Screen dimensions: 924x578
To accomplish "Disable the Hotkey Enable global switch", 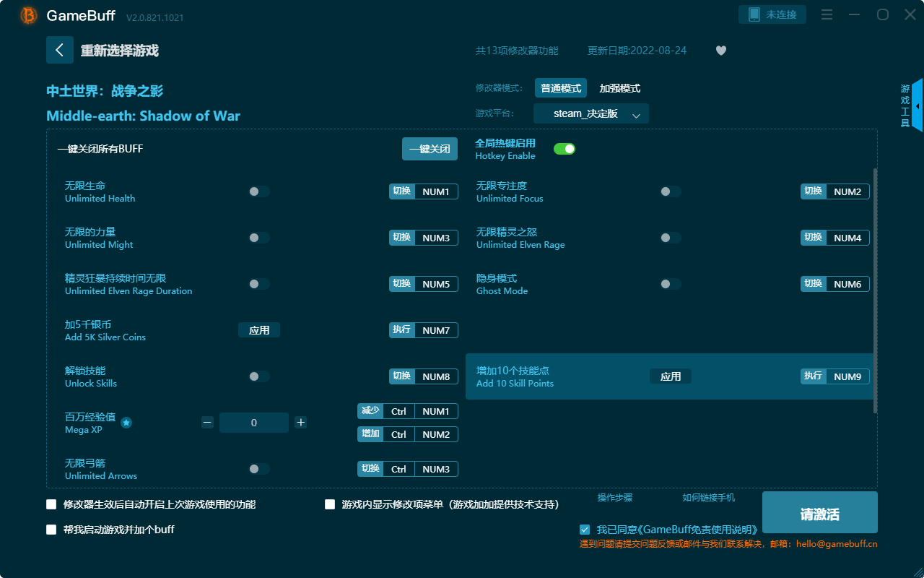I will point(564,147).
